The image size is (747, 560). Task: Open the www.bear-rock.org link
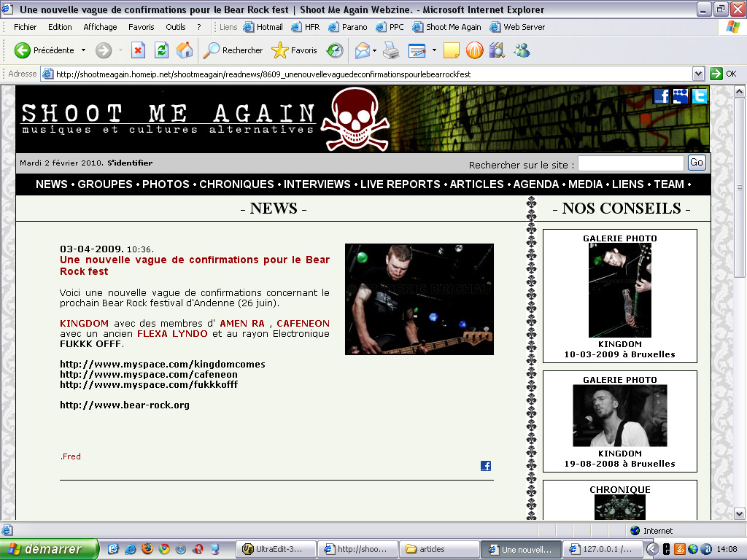124,405
